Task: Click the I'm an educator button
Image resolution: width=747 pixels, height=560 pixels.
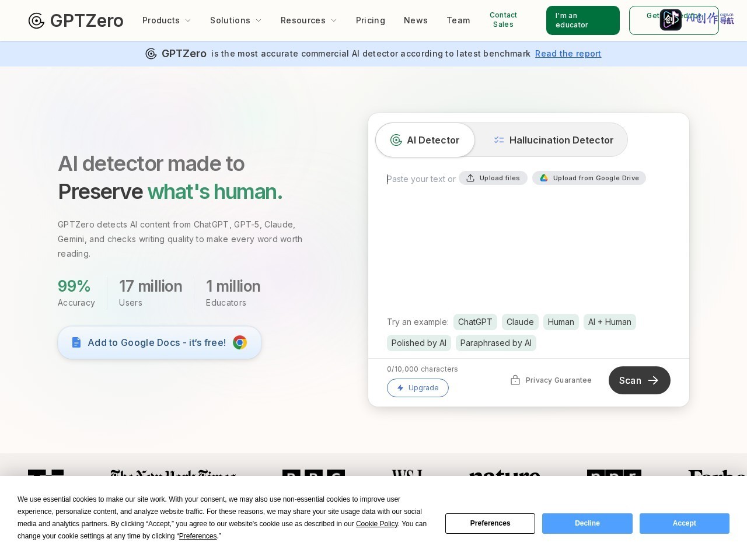Action: click(582, 20)
